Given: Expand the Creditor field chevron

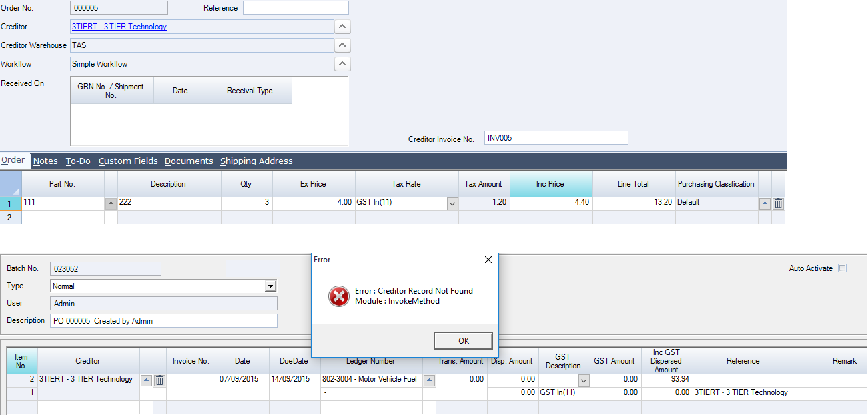Looking at the screenshot, I should 342,27.
